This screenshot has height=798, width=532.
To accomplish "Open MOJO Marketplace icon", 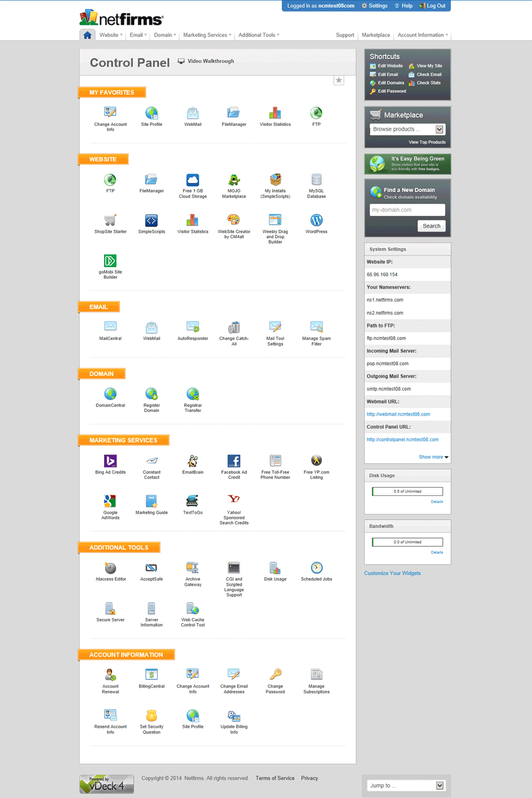I will point(234,180).
